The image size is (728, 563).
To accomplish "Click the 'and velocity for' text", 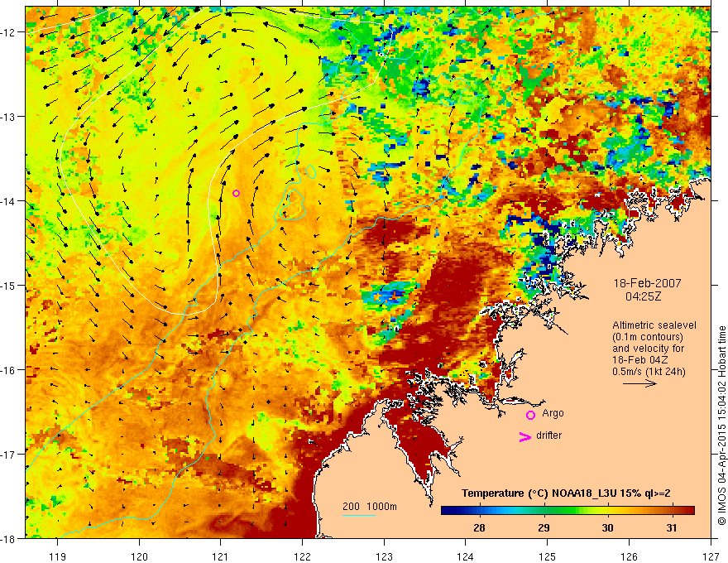I will click(648, 349).
